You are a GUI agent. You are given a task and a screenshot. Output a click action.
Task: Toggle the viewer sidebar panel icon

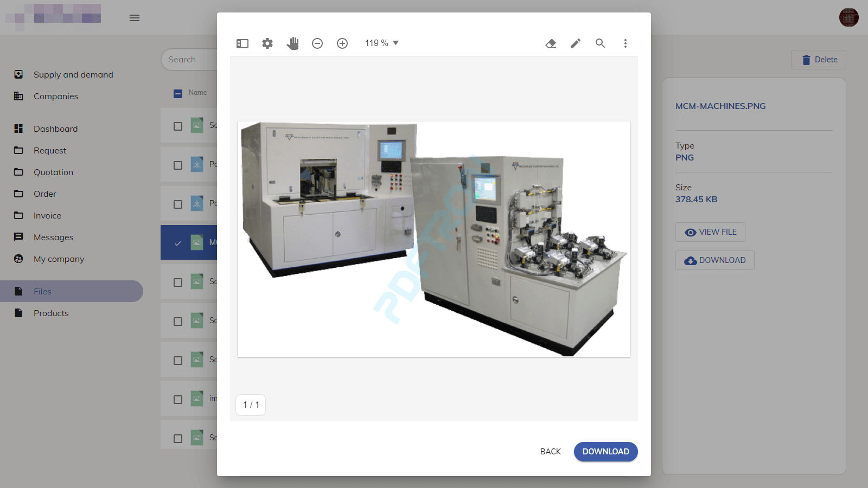point(242,43)
